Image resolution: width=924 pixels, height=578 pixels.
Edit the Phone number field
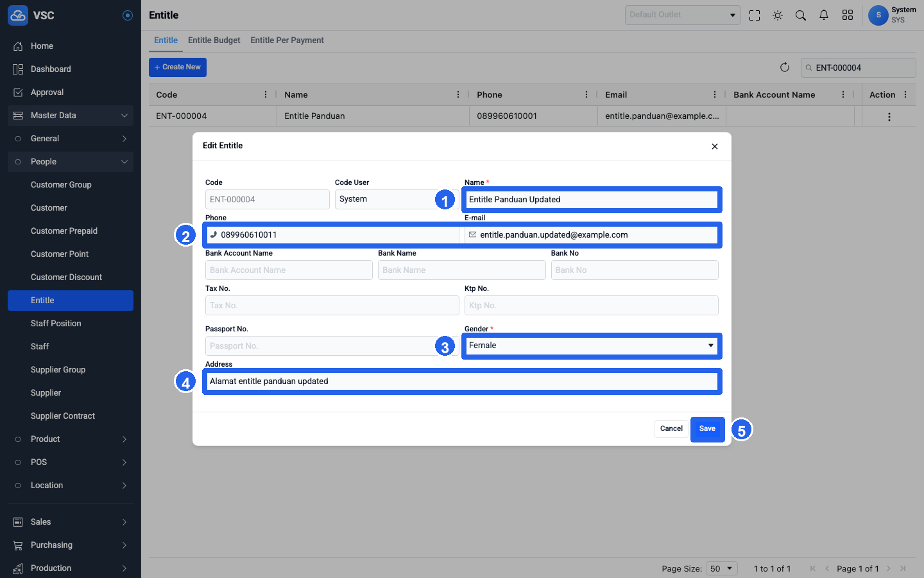(332, 235)
